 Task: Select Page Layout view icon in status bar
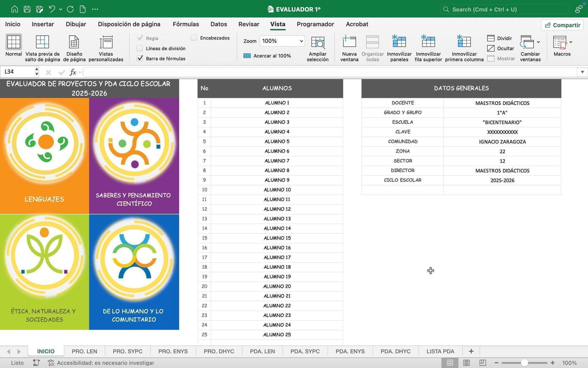point(467,363)
